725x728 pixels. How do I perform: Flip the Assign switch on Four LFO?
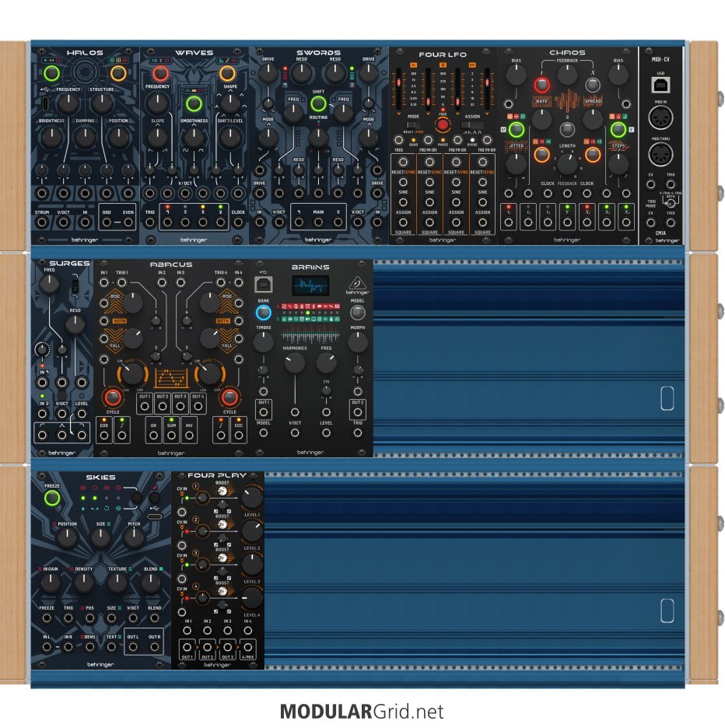[472, 124]
